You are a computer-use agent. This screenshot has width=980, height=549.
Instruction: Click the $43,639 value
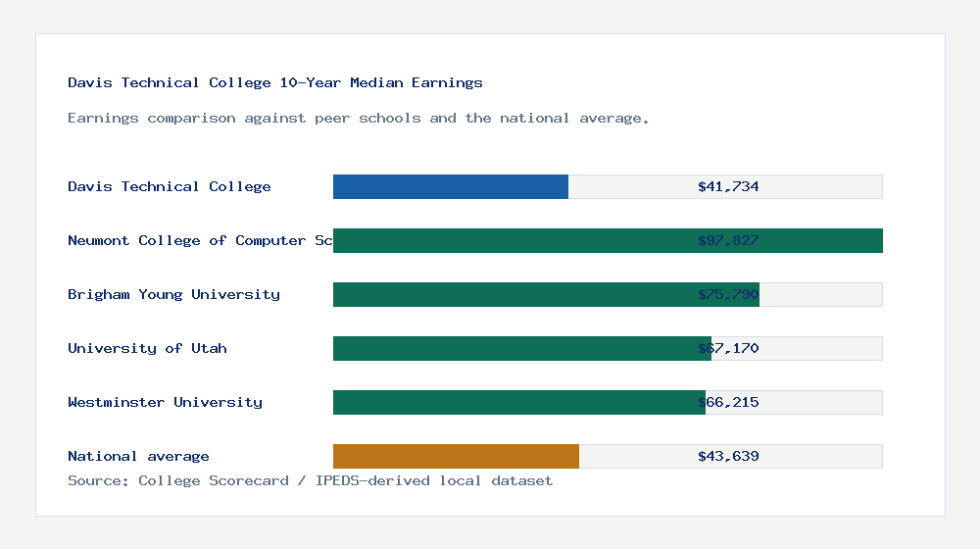coord(728,456)
